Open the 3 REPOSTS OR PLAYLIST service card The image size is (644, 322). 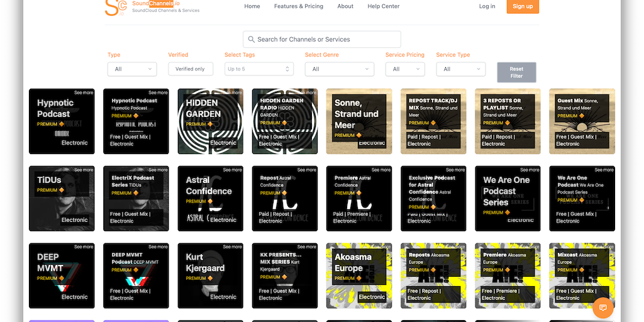point(508,121)
